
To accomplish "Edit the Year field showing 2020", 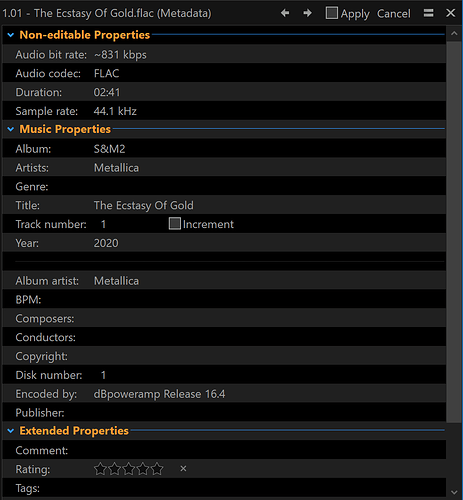I will pos(268,243).
